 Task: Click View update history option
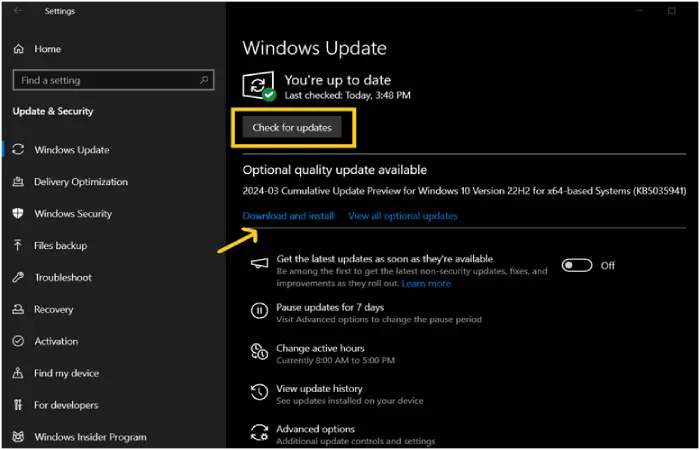point(319,389)
